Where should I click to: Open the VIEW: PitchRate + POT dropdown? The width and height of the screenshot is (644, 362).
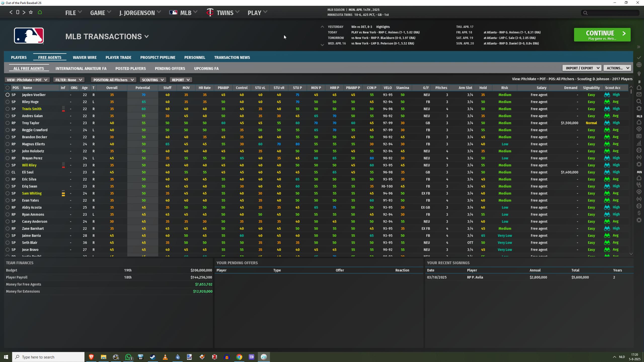click(27, 80)
